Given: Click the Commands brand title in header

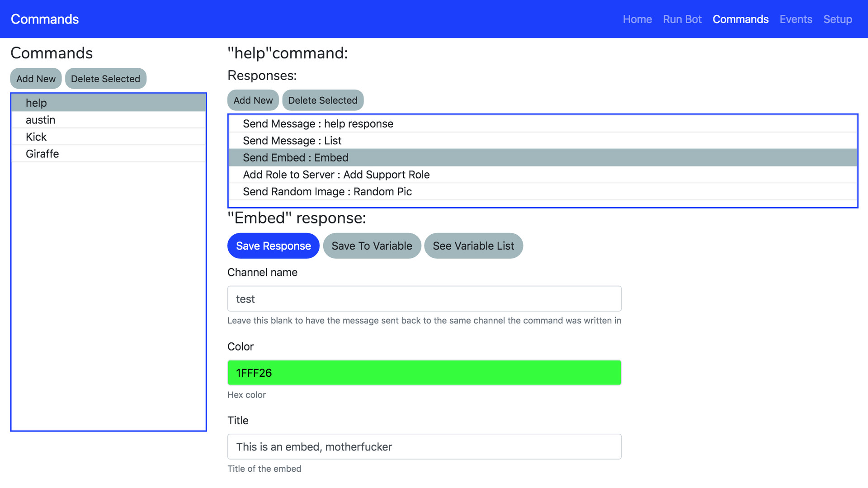Looking at the screenshot, I should [x=45, y=19].
